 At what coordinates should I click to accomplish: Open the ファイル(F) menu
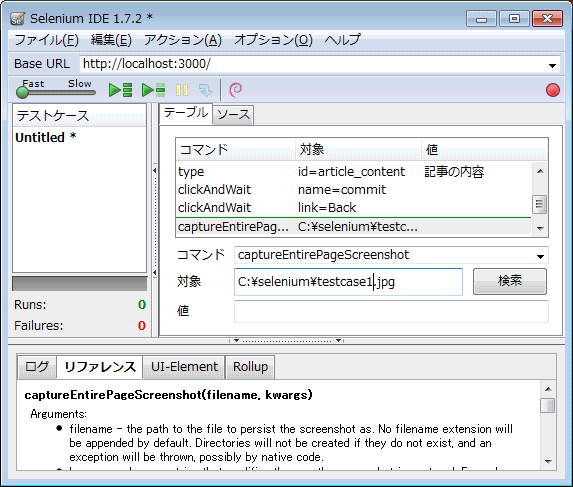pos(46,39)
